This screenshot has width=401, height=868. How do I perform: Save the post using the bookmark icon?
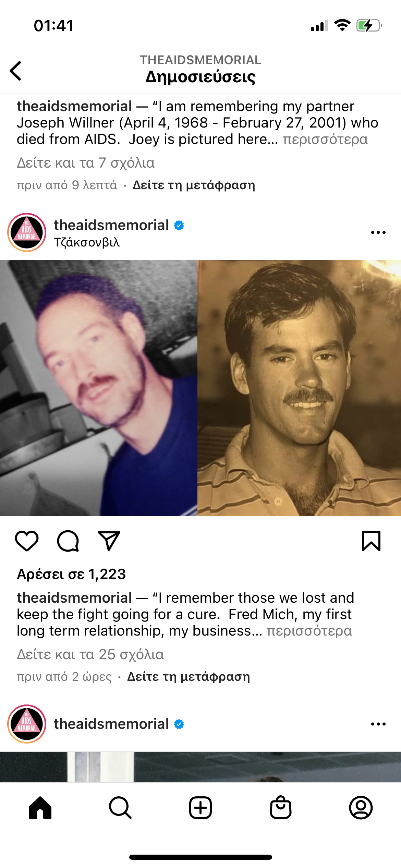tap(371, 541)
